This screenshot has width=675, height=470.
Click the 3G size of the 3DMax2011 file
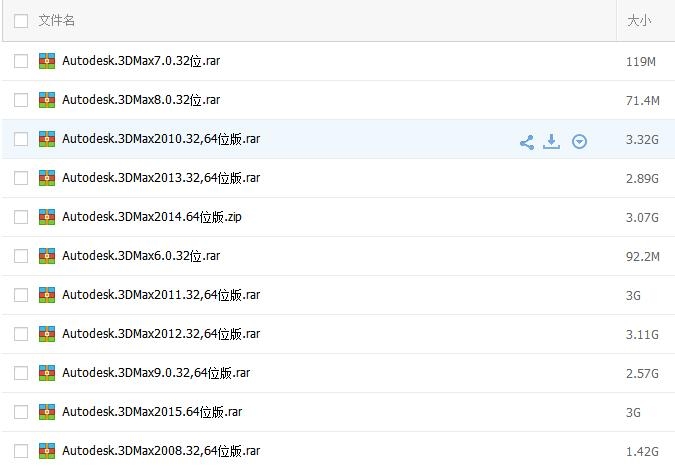633,296
